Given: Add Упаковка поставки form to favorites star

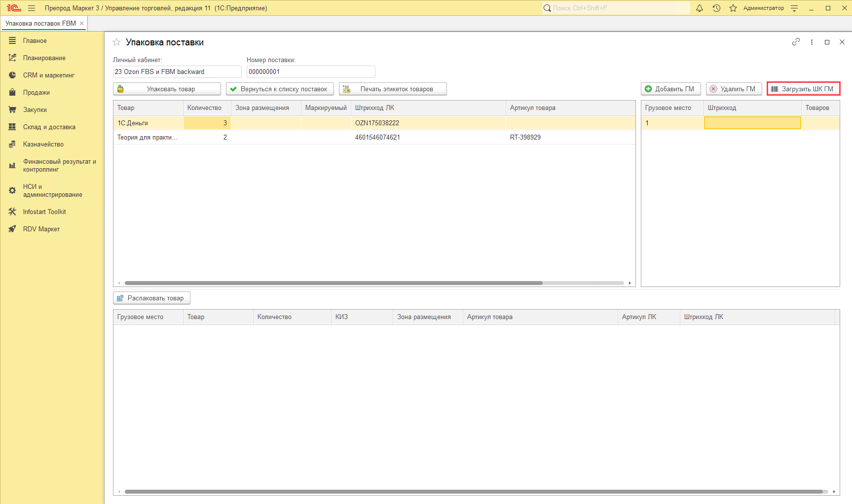Looking at the screenshot, I should [116, 42].
